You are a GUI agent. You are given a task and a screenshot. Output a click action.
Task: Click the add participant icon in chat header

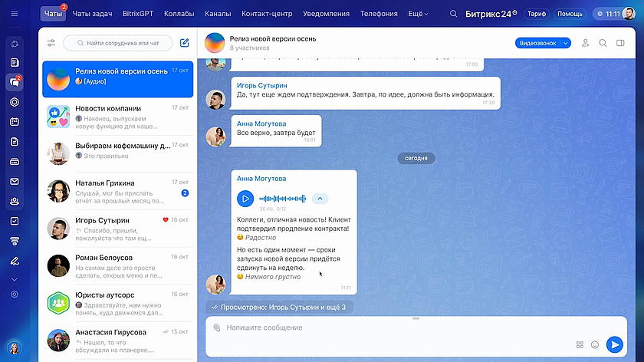[586, 43]
